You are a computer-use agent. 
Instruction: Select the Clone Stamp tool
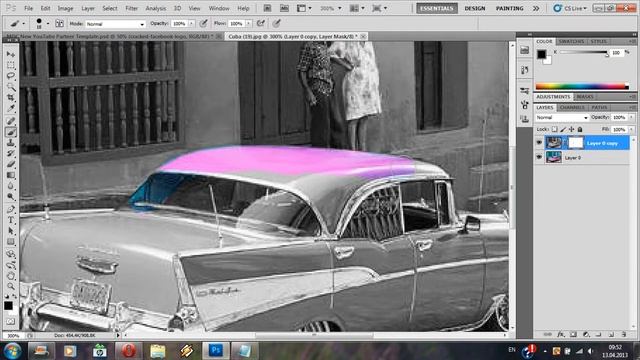pyautogui.click(x=11, y=143)
